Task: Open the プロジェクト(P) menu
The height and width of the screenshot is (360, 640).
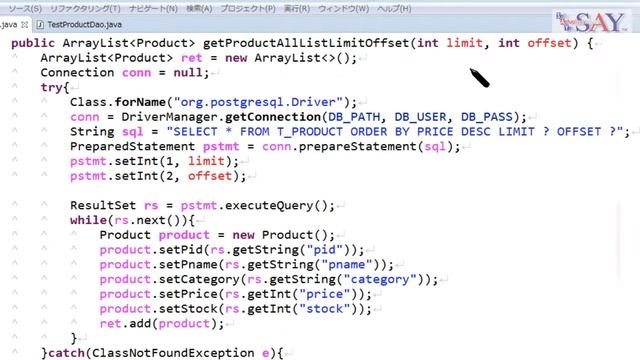Action: (x=247, y=9)
